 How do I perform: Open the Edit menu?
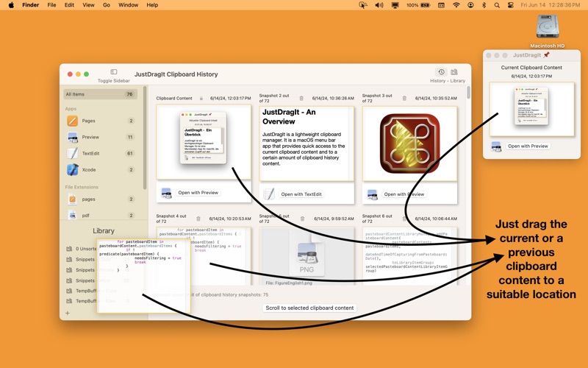coord(69,5)
